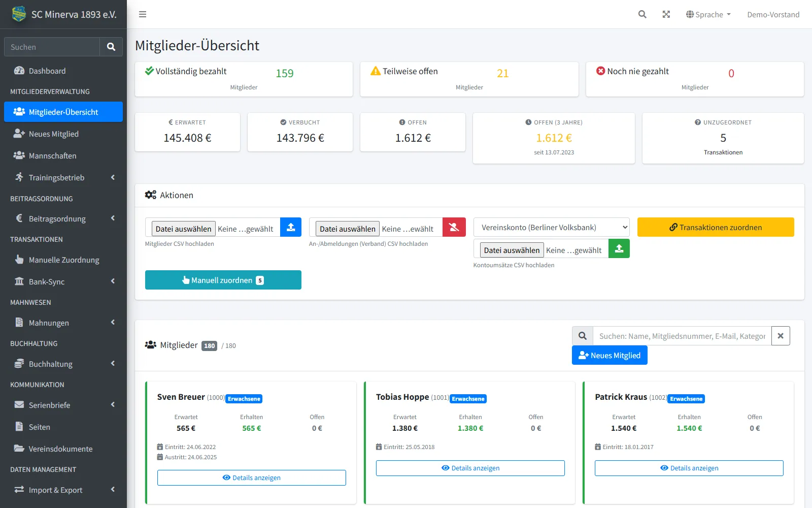Toggle the sidebar hamburger menu
812x508 pixels.
(143, 14)
